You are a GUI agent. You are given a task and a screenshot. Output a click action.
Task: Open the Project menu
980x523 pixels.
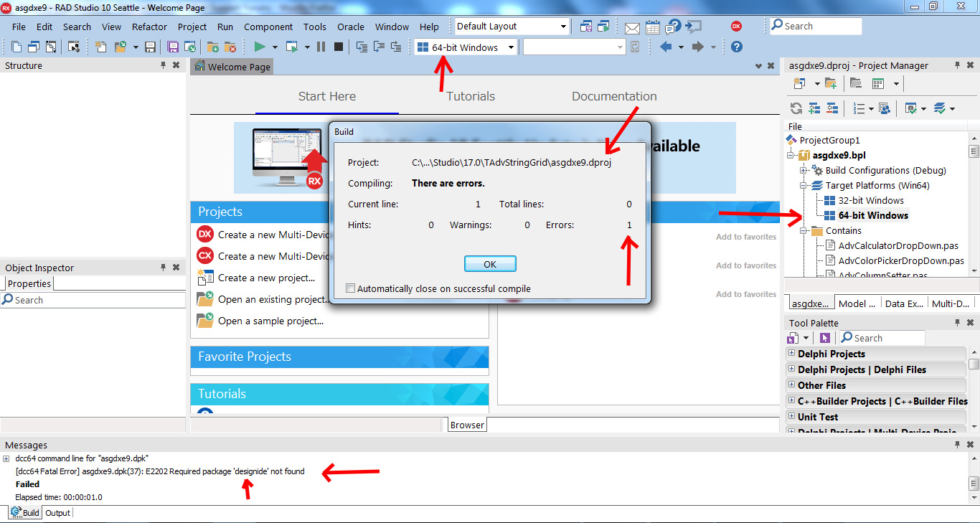coord(192,27)
